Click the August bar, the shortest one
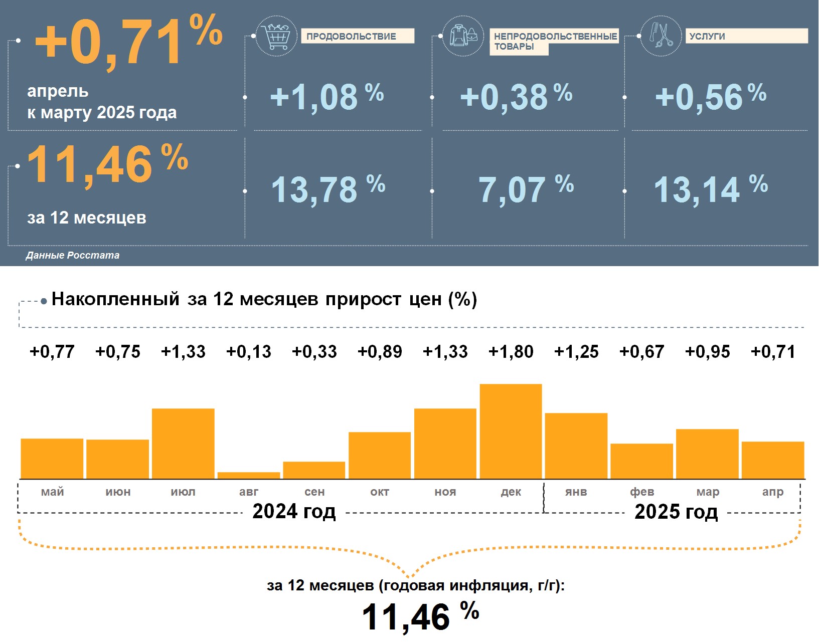This screenshot has height=644, width=819. [249, 475]
